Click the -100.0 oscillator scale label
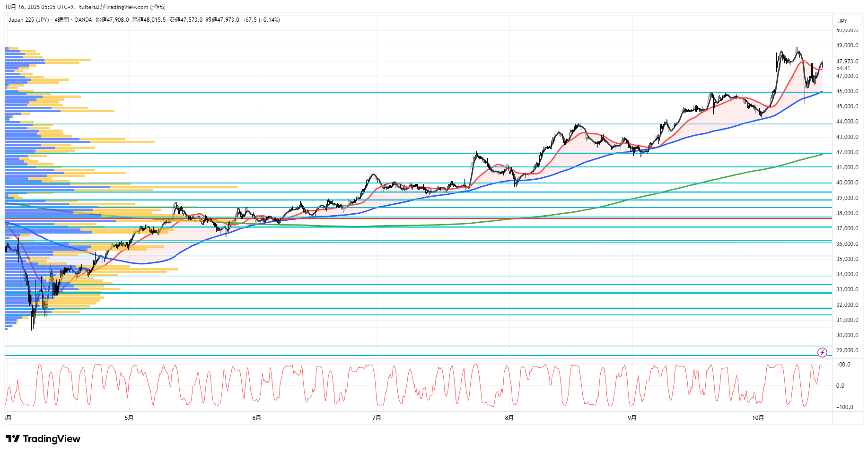The width and height of the screenshot is (868, 453). pyautogui.click(x=844, y=407)
